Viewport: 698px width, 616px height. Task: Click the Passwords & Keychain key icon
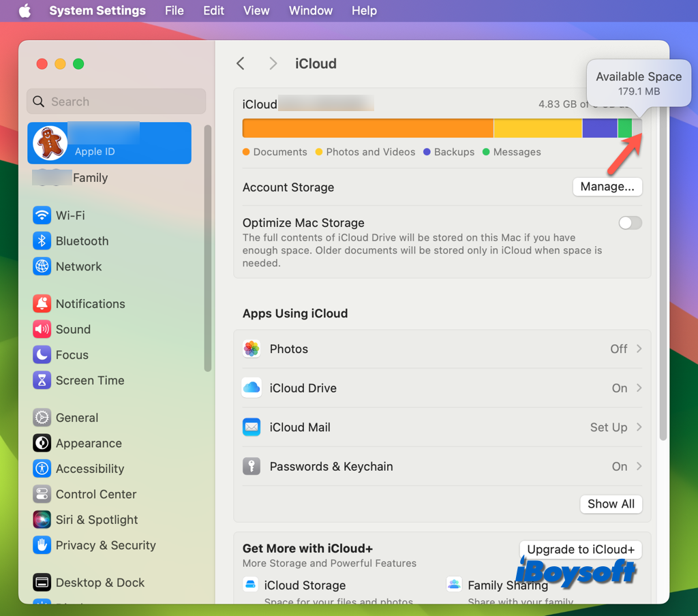(252, 467)
